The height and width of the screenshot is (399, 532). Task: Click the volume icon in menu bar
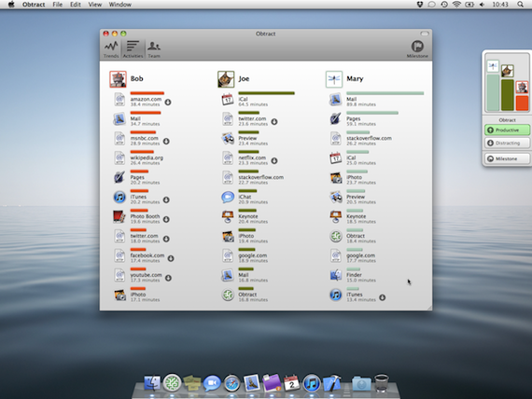click(x=483, y=5)
